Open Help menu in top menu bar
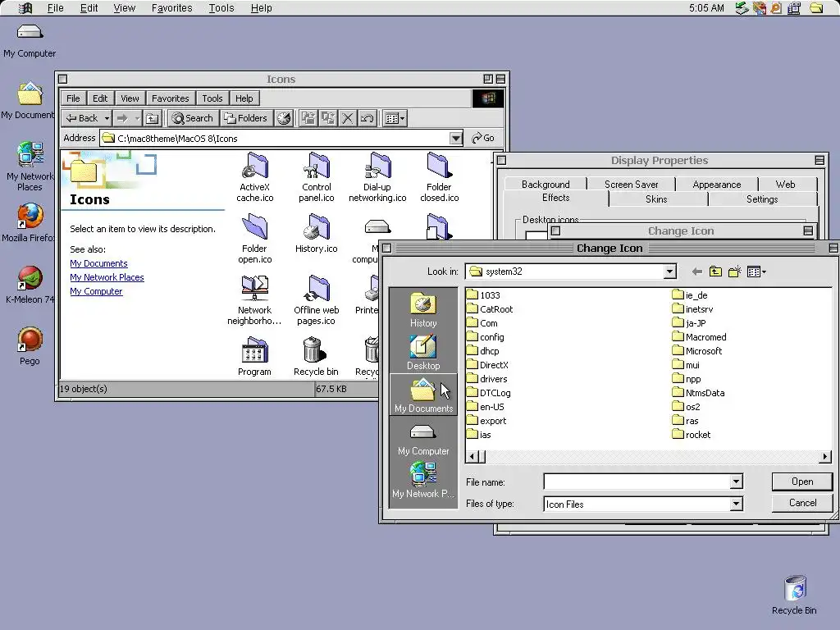Screen dimensions: 840x630 262,8
